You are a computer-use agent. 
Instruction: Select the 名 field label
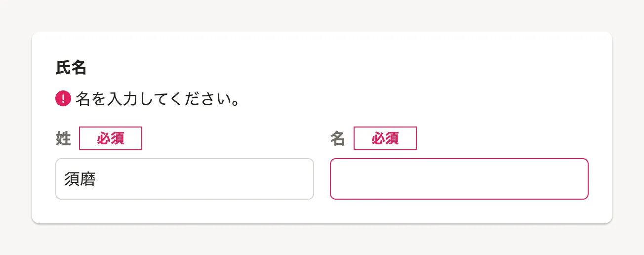[337, 139]
